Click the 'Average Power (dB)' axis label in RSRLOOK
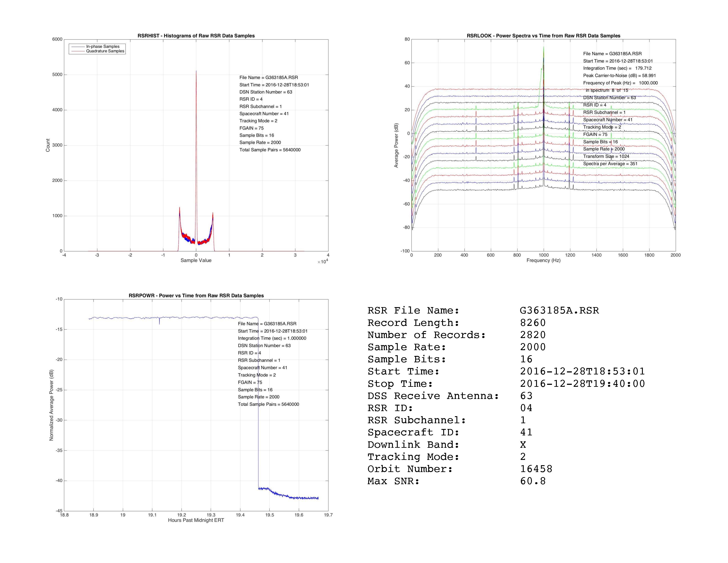This screenshot has width=728, height=563. [396, 145]
